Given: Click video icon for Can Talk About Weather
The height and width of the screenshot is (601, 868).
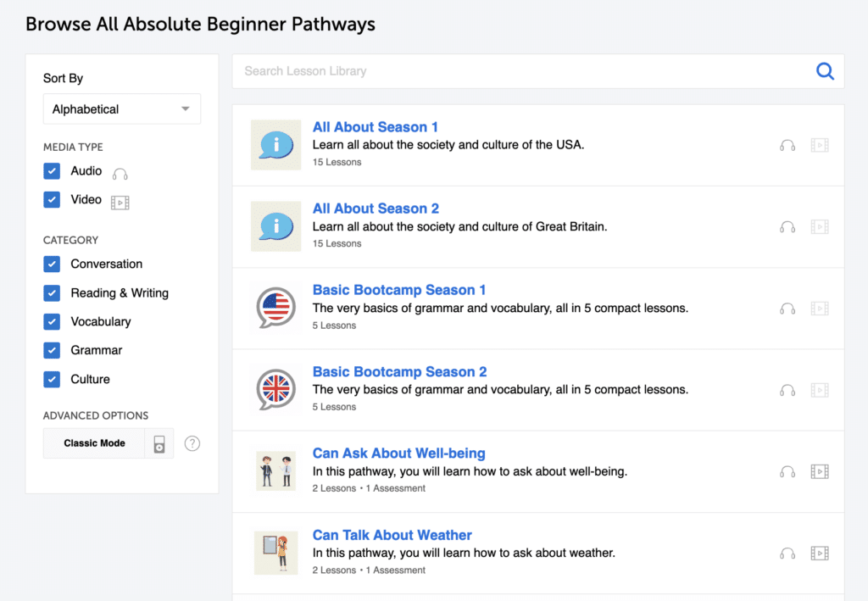Looking at the screenshot, I should 819,554.
